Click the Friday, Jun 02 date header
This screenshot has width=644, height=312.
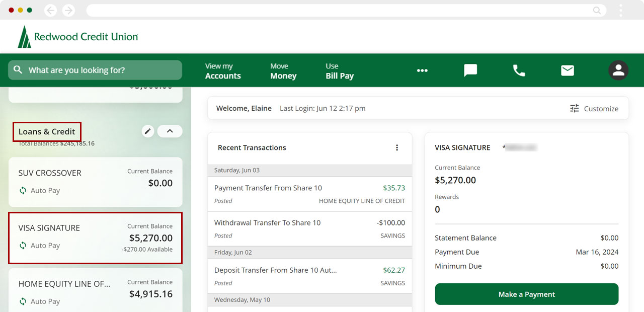pyautogui.click(x=309, y=253)
